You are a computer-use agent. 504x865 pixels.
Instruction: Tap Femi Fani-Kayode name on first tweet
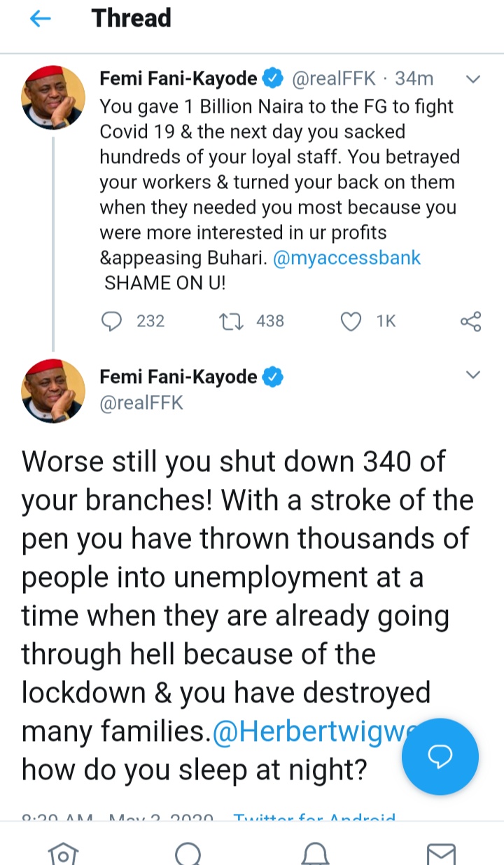click(x=178, y=79)
